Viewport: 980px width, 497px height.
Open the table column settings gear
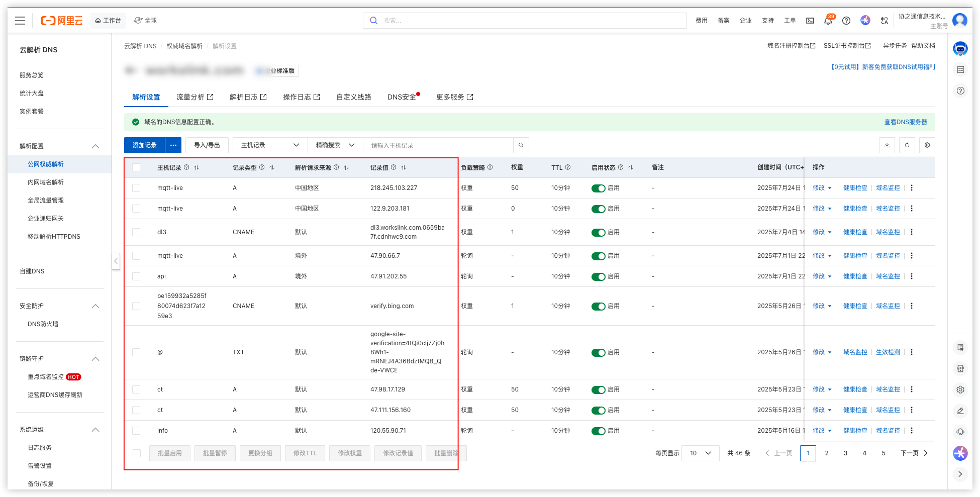pyautogui.click(x=927, y=145)
